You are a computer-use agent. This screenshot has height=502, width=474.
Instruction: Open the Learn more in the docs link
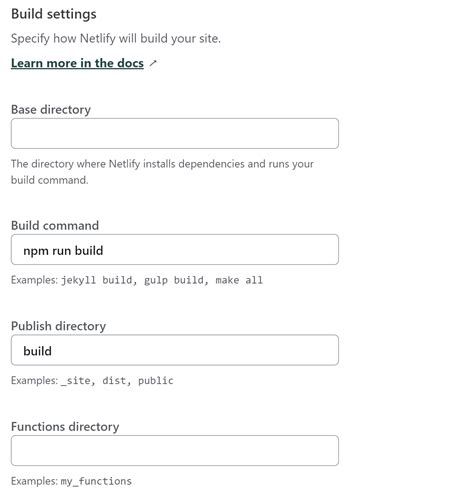[x=77, y=63]
